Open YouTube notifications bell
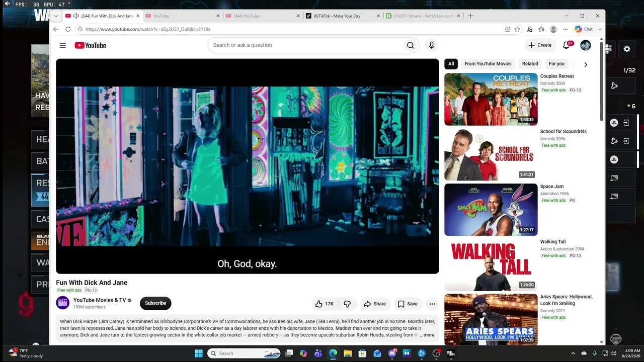Image resolution: width=644 pixels, height=362 pixels. tap(567, 45)
